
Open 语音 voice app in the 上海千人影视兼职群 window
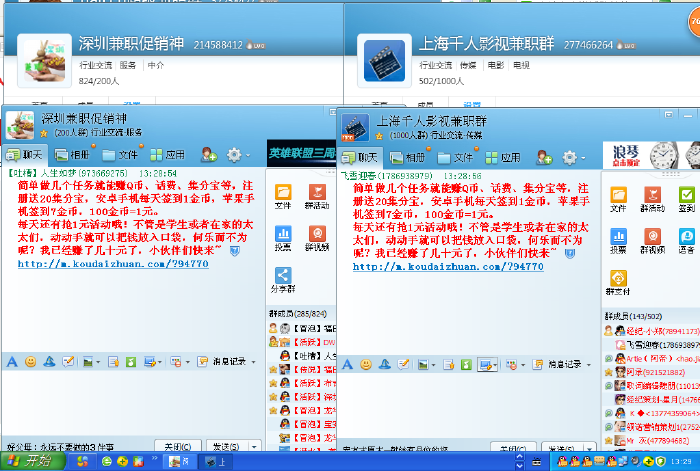687,241
